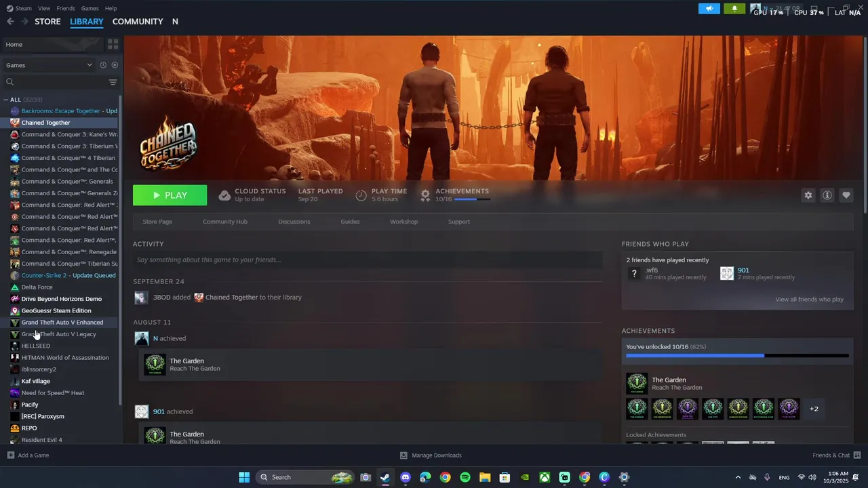Image resolution: width=868 pixels, height=488 pixels.
Task: Open the Xbox app taskbar icon
Action: click(545, 477)
